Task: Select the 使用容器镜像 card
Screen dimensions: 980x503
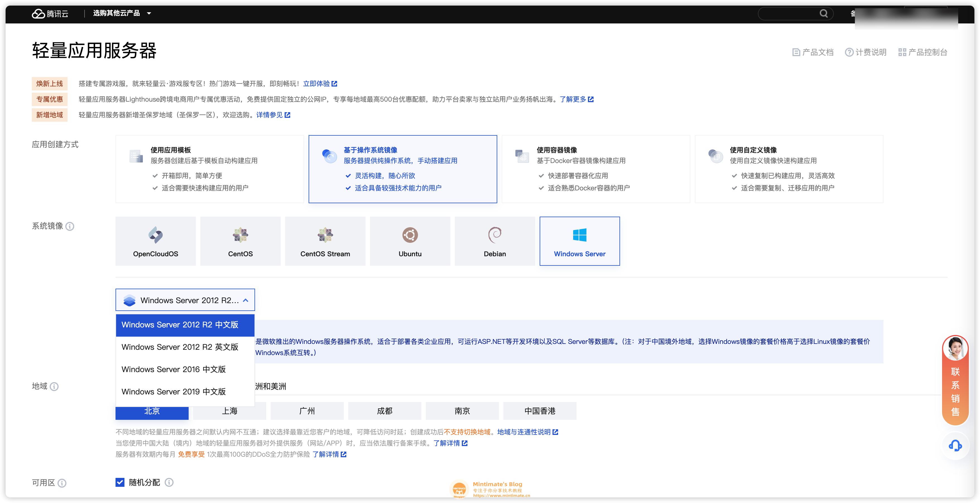Action: click(595, 169)
